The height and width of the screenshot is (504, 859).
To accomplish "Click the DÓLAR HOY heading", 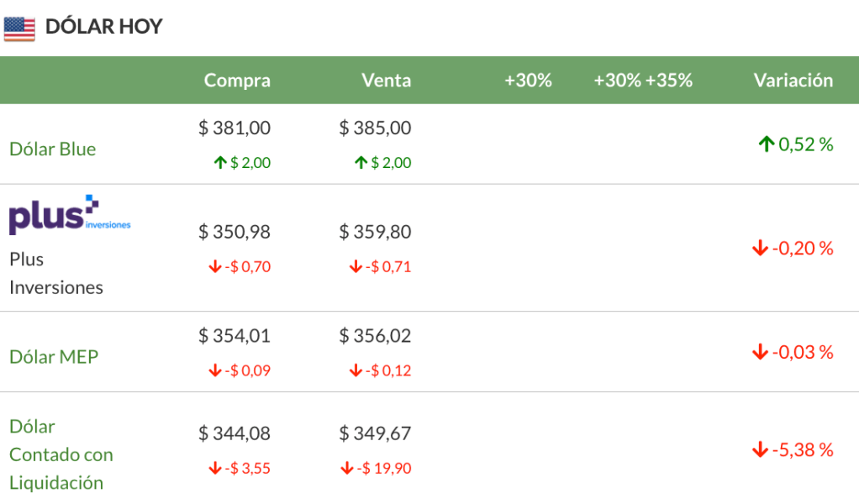I will [x=103, y=27].
